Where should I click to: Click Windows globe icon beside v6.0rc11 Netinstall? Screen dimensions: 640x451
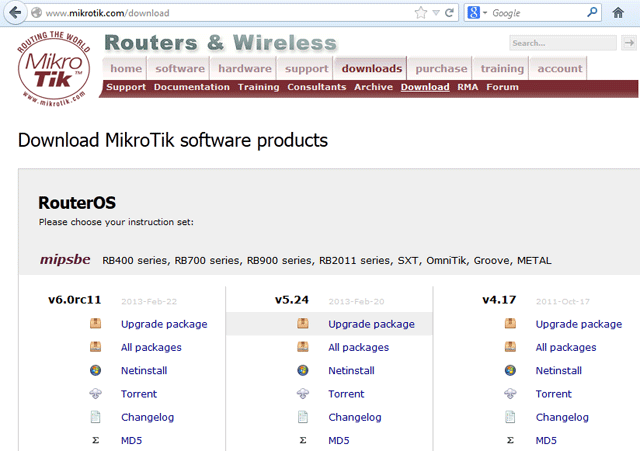(x=96, y=370)
